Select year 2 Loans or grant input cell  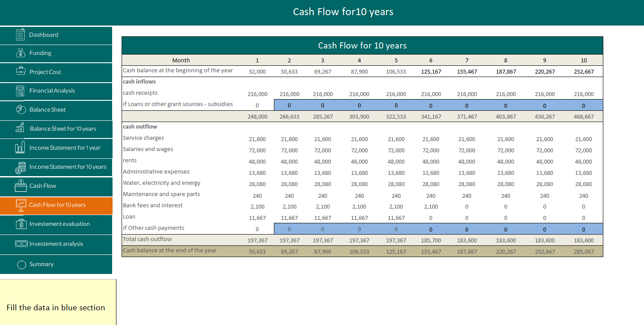[290, 105]
